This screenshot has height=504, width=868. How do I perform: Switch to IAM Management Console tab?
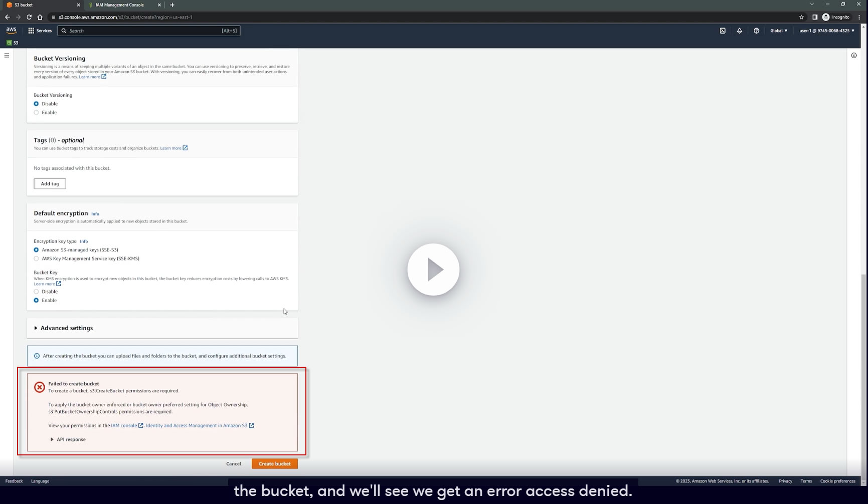(x=124, y=5)
